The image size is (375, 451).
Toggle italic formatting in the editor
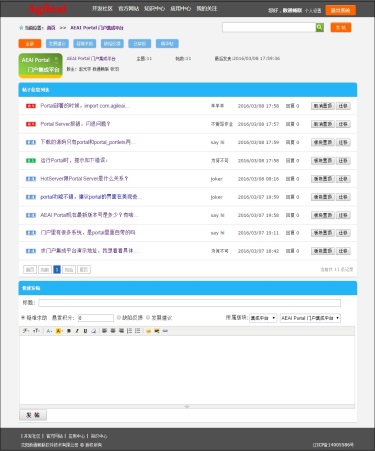pyautogui.click(x=77, y=331)
